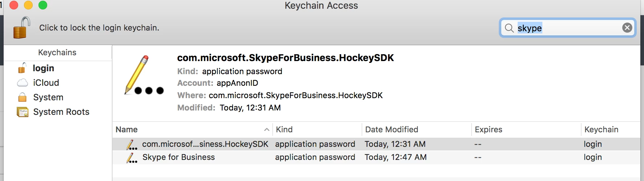Select the System keychain
The height and width of the screenshot is (181, 644).
point(48,97)
